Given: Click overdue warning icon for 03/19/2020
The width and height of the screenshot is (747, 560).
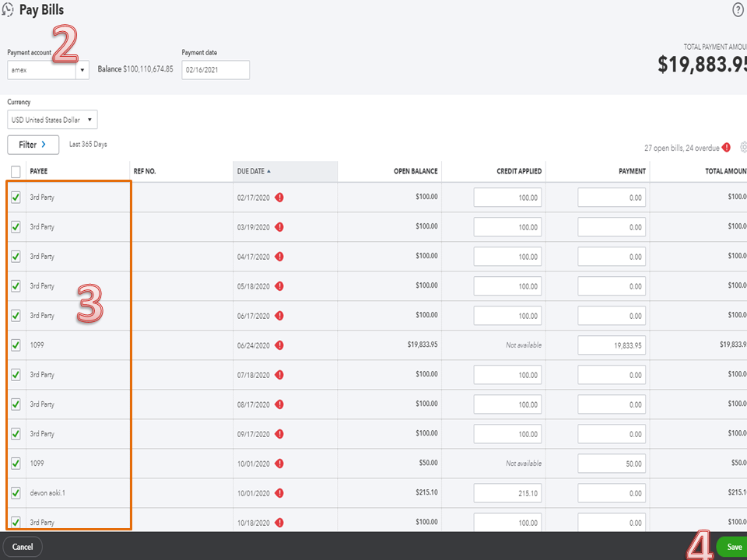Looking at the screenshot, I should [x=279, y=227].
